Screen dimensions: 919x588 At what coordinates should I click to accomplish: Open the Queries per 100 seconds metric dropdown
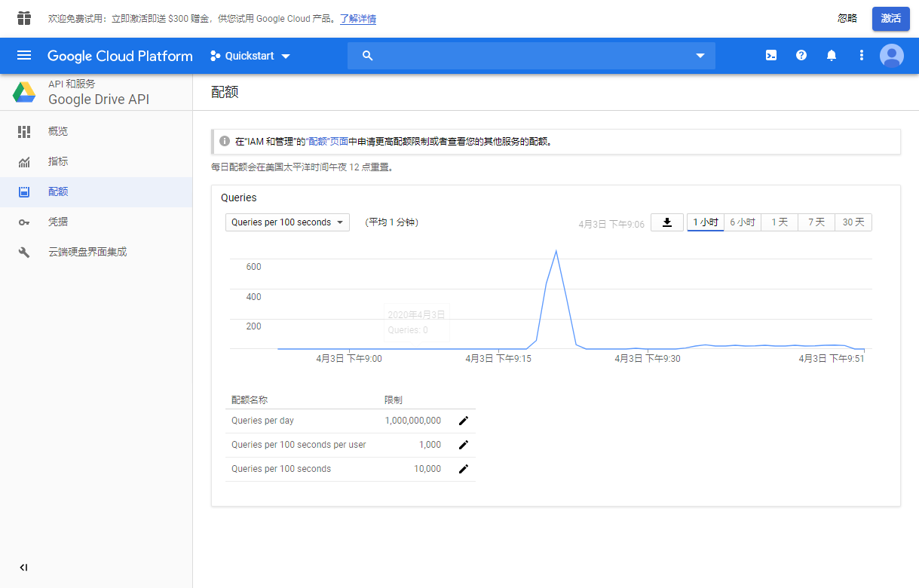pyautogui.click(x=287, y=222)
